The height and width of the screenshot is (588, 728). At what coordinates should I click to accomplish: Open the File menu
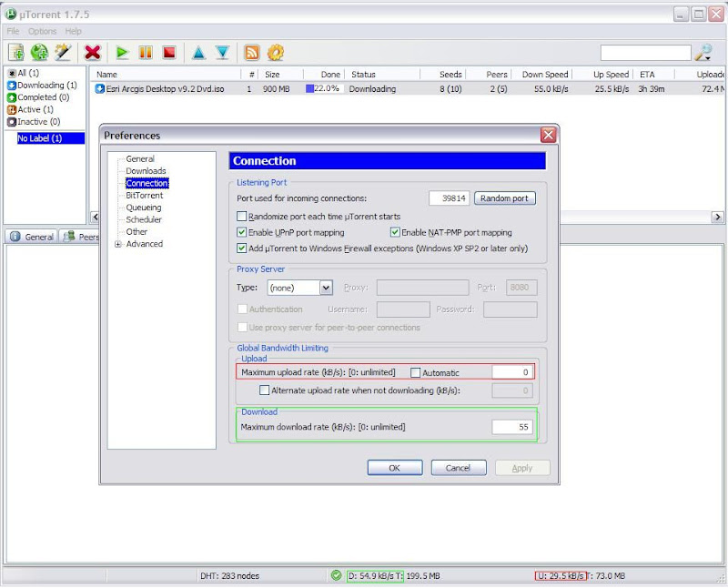pos(13,31)
